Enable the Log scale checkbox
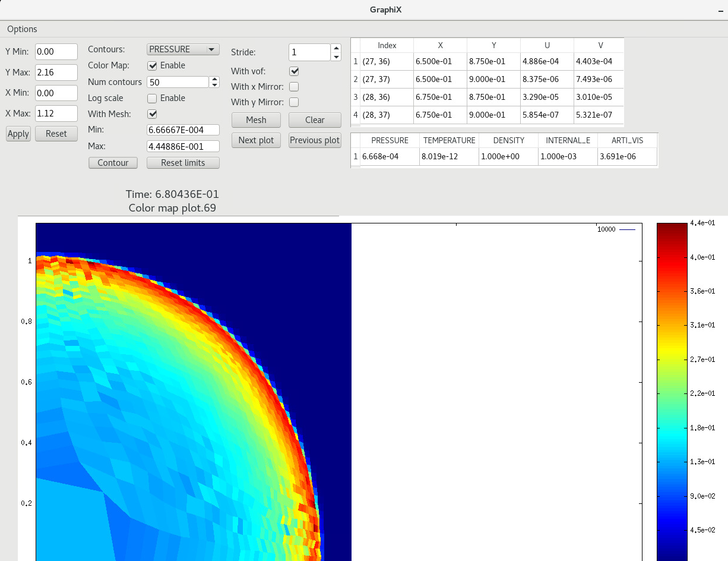Screen dimensions: 728x561 tap(151, 98)
